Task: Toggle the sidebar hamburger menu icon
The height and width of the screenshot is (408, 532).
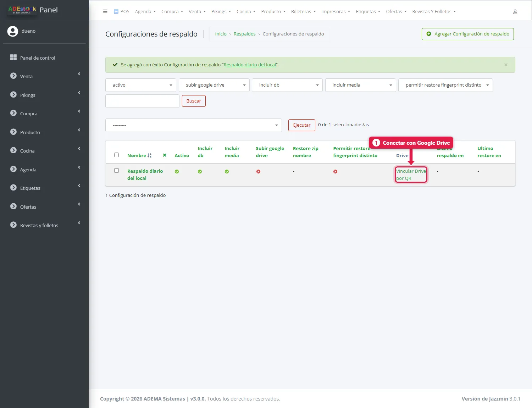Action: click(x=105, y=11)
